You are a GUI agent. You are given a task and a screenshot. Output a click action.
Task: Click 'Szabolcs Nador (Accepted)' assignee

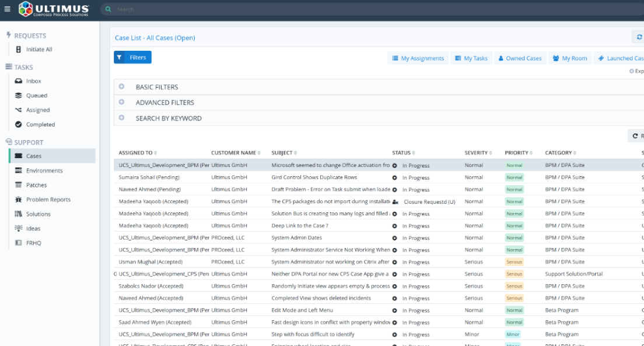click(x=150, y=286)
